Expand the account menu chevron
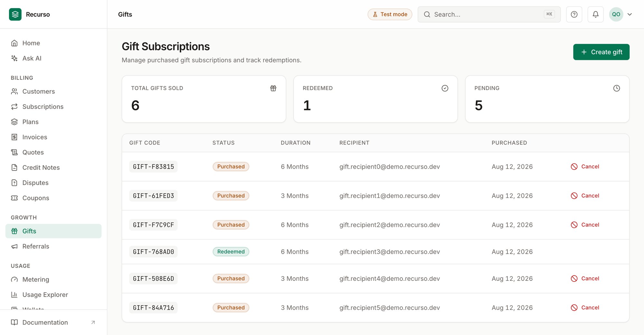Viewport: 644px width, 335px height. coord(630,15)
